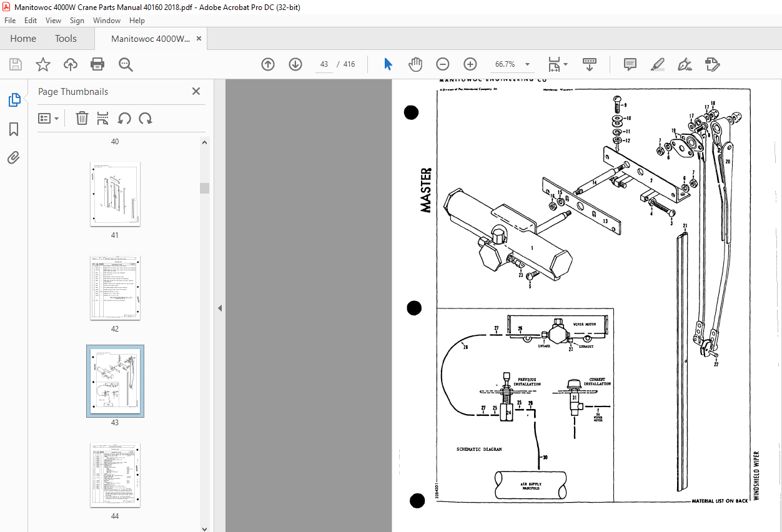The image size is (782, 532).
Task: Show Page Thumbnails panel icon in sidebar
Action: [x=14, y=99]
